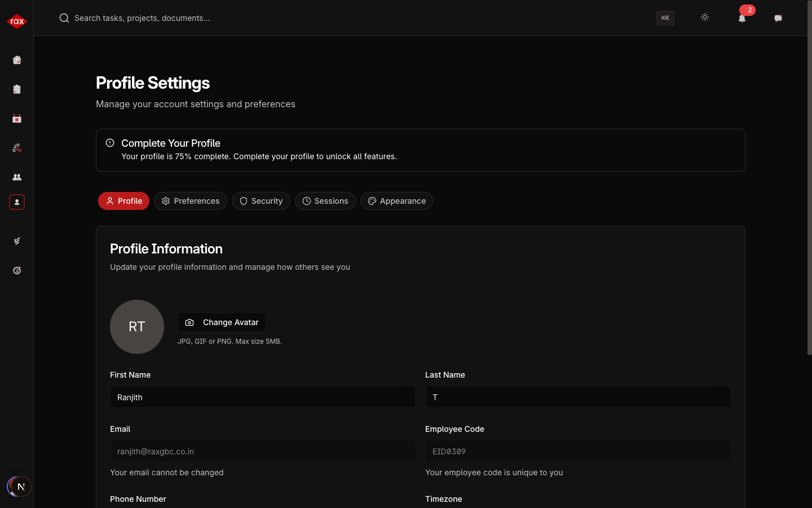Toggle light mode with the sun icon
The image size is (812, 508).
(x=705, y=17)
